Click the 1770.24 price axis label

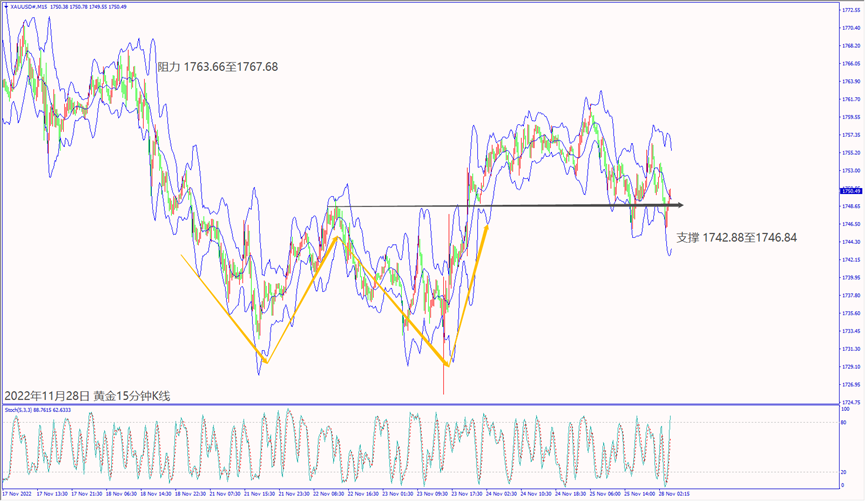point(850,28)
